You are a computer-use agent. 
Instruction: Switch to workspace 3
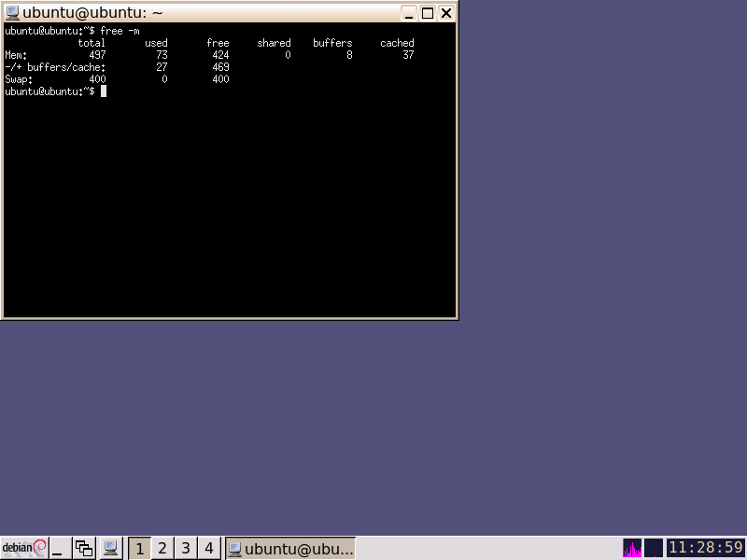185,548
